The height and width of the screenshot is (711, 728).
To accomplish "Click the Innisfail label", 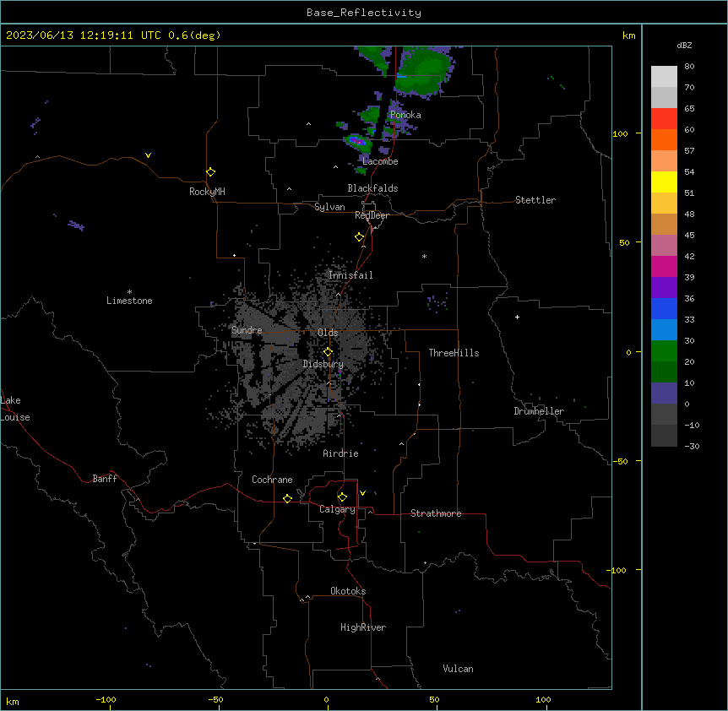I will [350, 275].
